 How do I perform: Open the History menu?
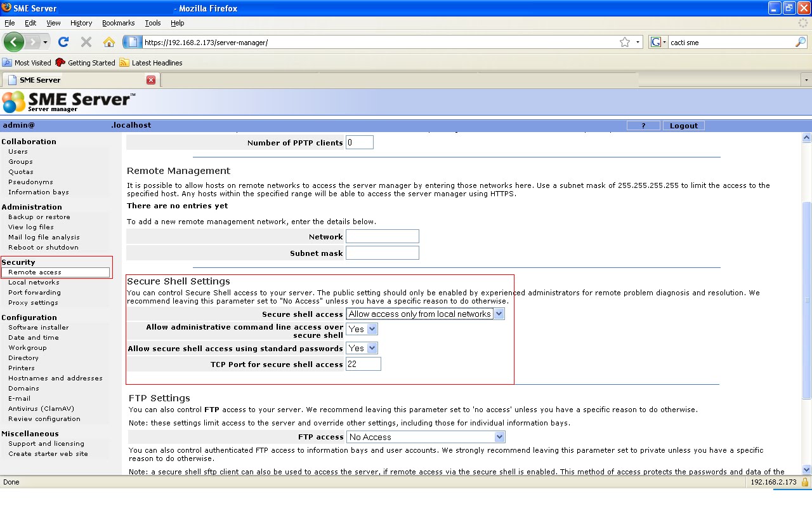coord(81,23)
